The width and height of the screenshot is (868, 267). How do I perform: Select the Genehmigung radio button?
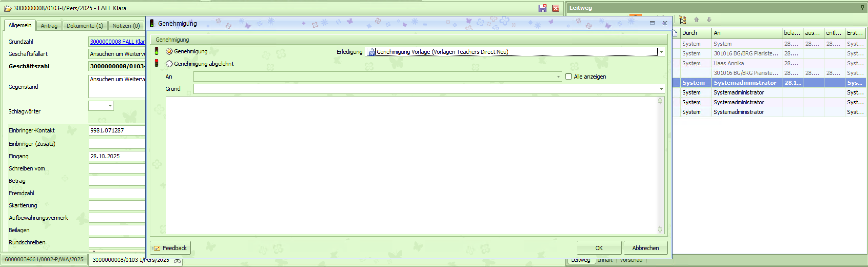(169, 51)
